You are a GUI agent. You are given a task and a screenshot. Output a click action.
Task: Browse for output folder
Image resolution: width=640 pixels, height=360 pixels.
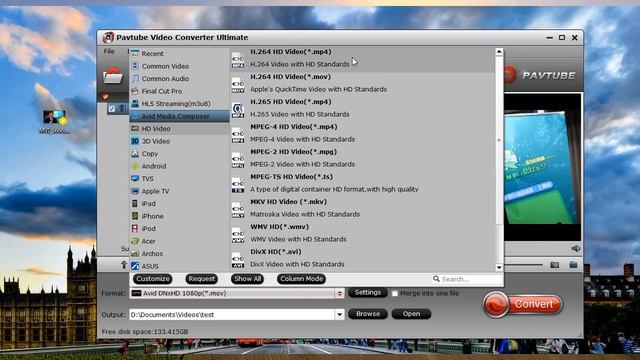pos(368,314)
